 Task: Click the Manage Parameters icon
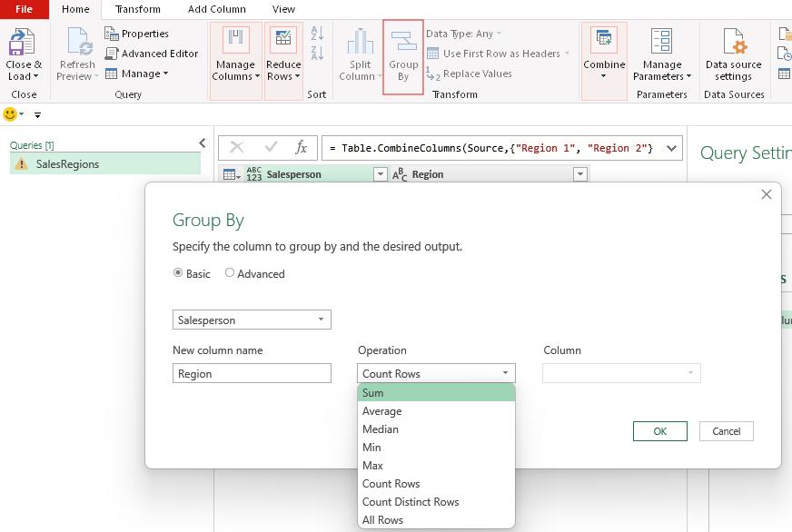(x=662, y=41)
